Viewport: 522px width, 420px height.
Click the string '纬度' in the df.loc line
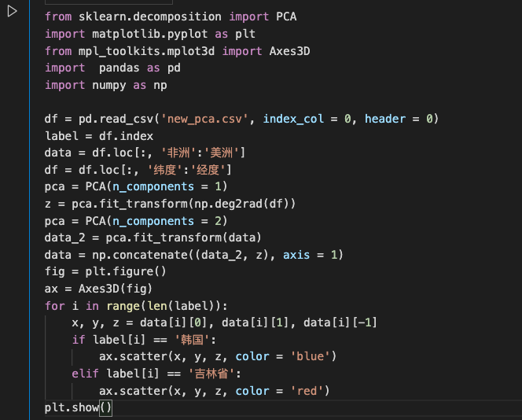(x=165, y=170)
